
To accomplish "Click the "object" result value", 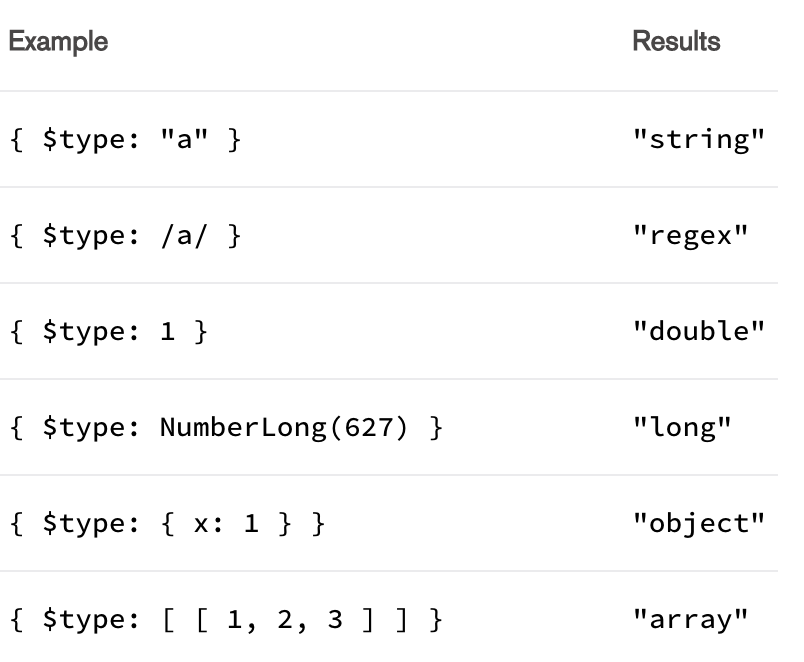I will tap(699, 523).
